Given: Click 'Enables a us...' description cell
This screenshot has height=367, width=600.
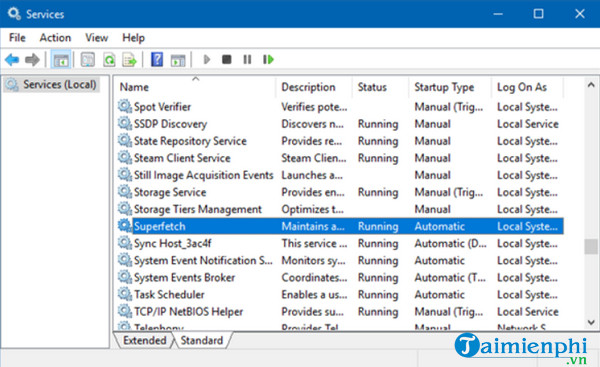Looking at the screenshot, I should pyautogui.click(x=314, y=294).
